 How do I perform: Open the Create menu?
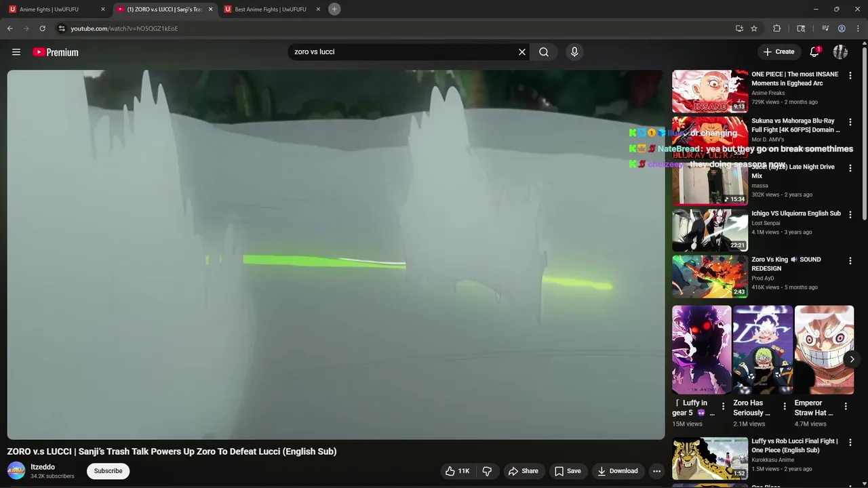click(x=778, y=52)
